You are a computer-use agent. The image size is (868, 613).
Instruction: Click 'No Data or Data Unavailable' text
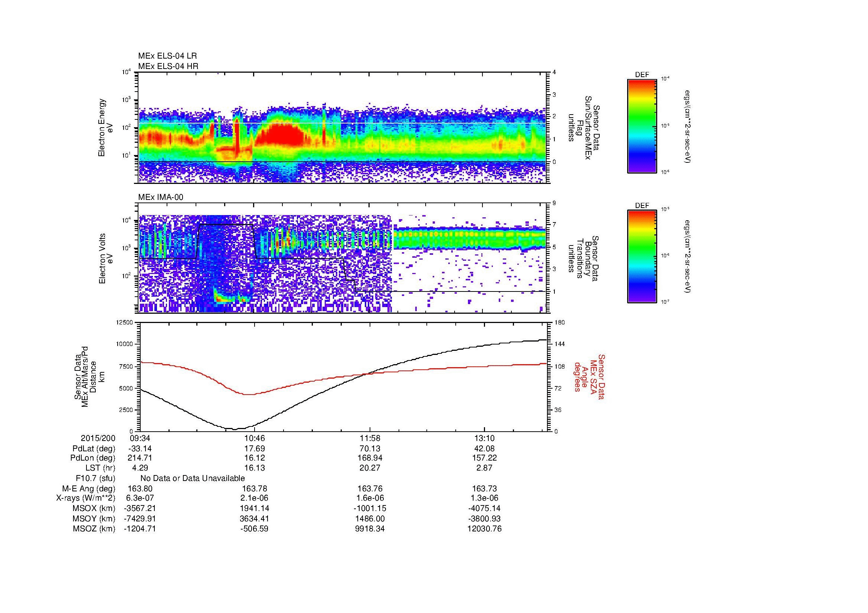[x=193, y=478]
